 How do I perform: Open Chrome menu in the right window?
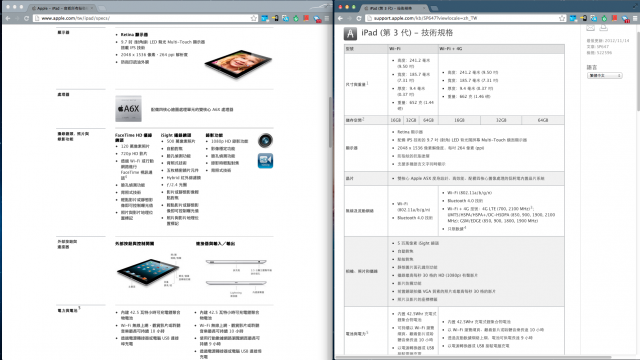coord(635,18)
